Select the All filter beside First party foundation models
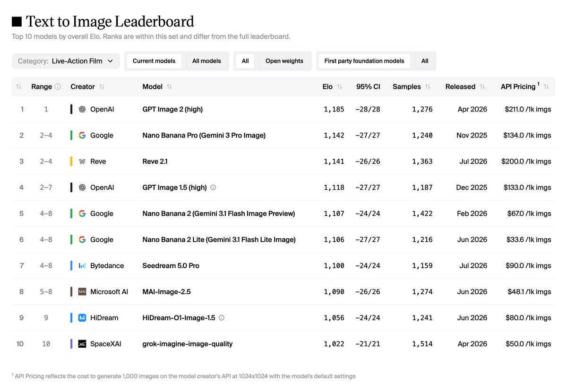567x392 pixels. pos(425,61)
